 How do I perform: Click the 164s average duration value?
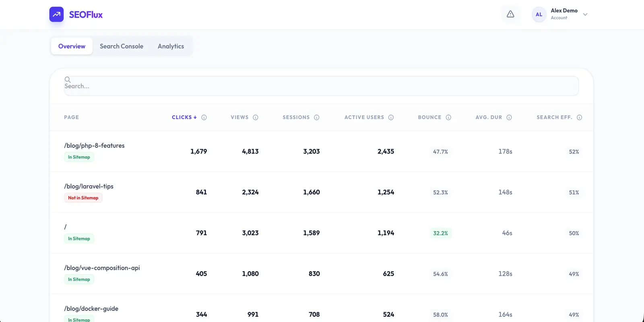coord(505,314)
